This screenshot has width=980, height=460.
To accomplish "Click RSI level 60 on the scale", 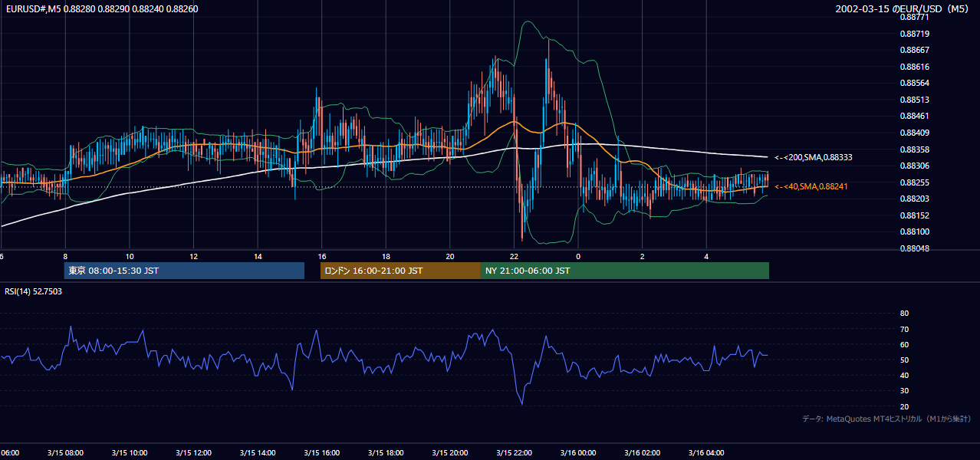I will coord(904,344).
